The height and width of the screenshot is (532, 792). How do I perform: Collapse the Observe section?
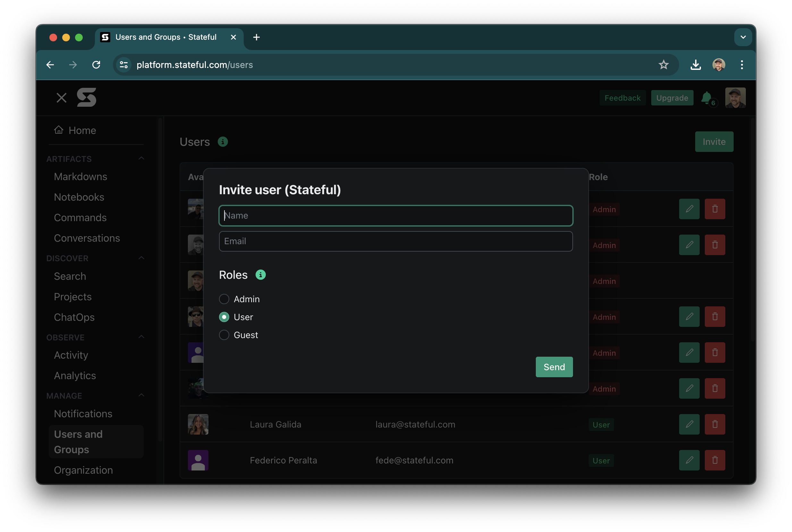[x=141, y=337]
